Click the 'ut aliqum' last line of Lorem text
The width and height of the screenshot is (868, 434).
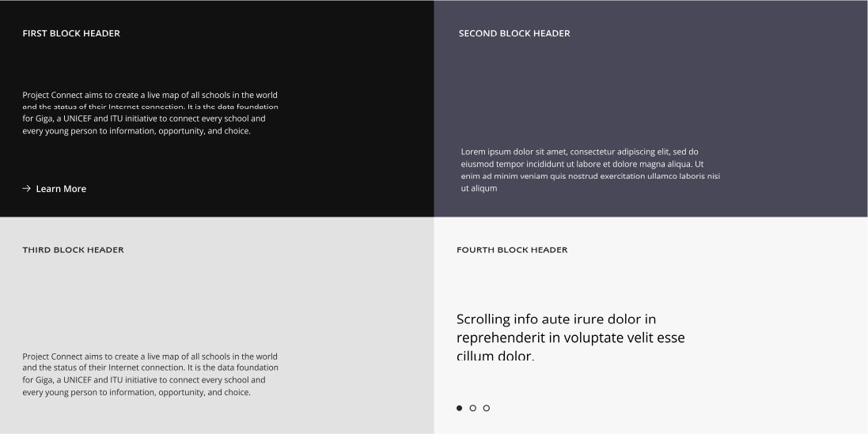point(479,188)
